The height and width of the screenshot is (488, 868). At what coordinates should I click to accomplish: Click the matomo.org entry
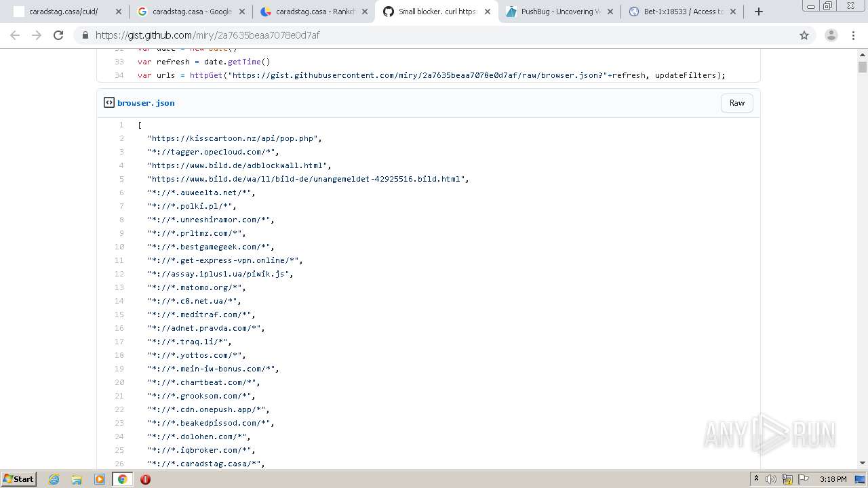pos(197,287)
